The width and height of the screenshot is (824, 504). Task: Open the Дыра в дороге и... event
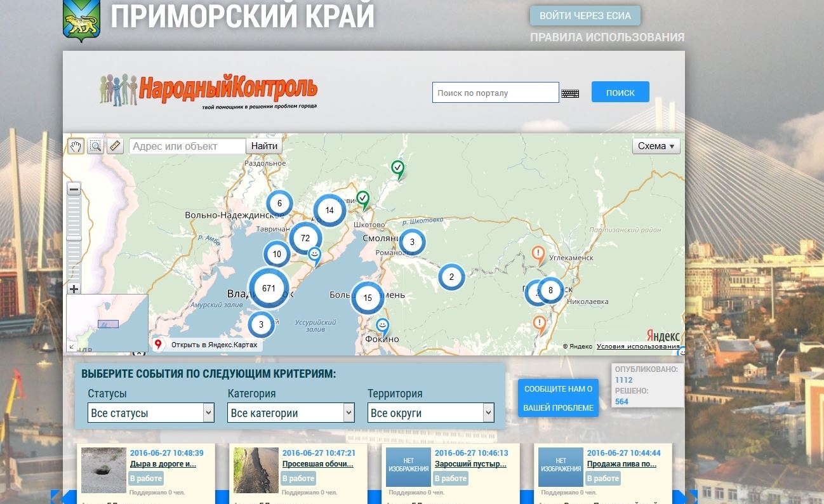(x=163, y=464)
